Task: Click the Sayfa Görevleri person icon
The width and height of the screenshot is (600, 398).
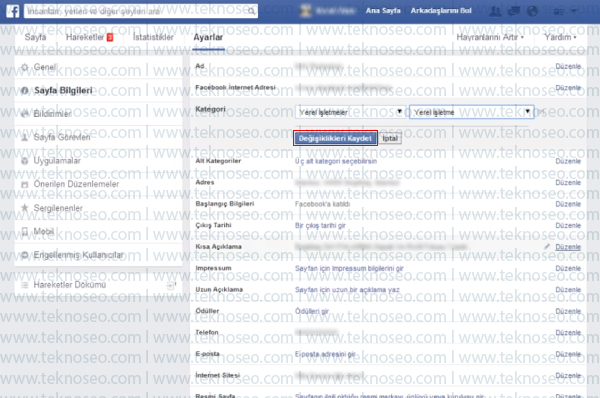Action: 24,137
